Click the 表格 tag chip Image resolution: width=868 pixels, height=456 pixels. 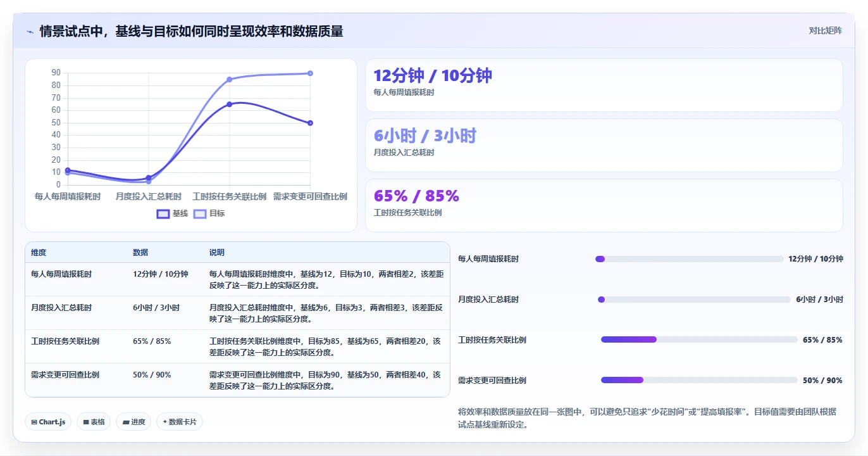94,422
